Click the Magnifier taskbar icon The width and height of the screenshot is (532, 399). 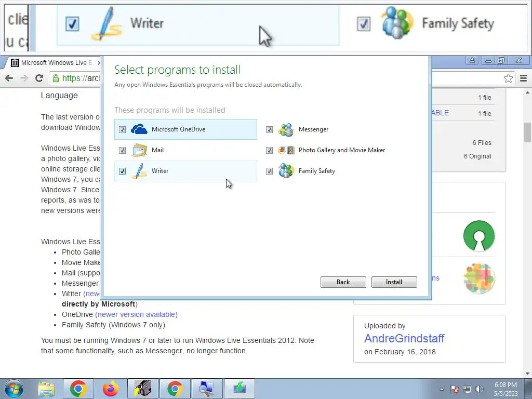(x=207, y=389)
